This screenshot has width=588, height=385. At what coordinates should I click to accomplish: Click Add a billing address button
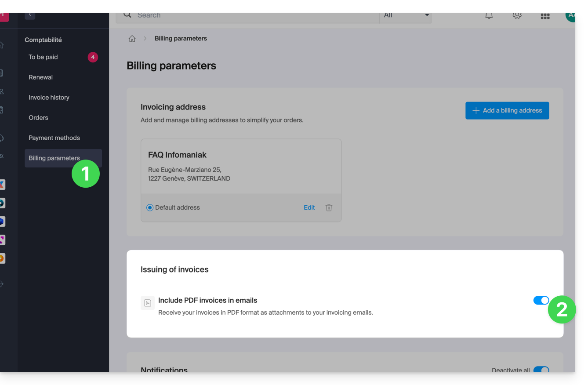click(507, 111)
